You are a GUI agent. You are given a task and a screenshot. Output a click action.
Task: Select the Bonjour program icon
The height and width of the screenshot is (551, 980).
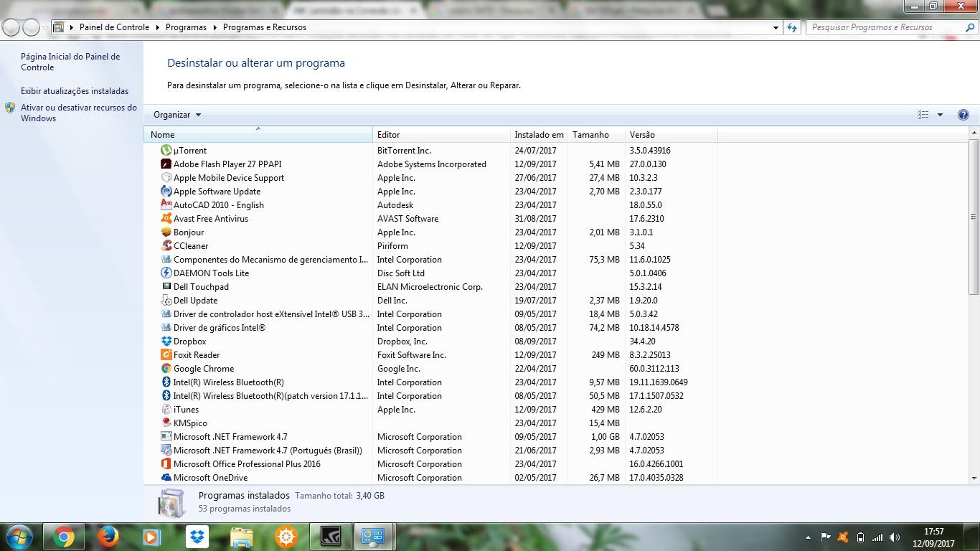[x=166, y=232]
